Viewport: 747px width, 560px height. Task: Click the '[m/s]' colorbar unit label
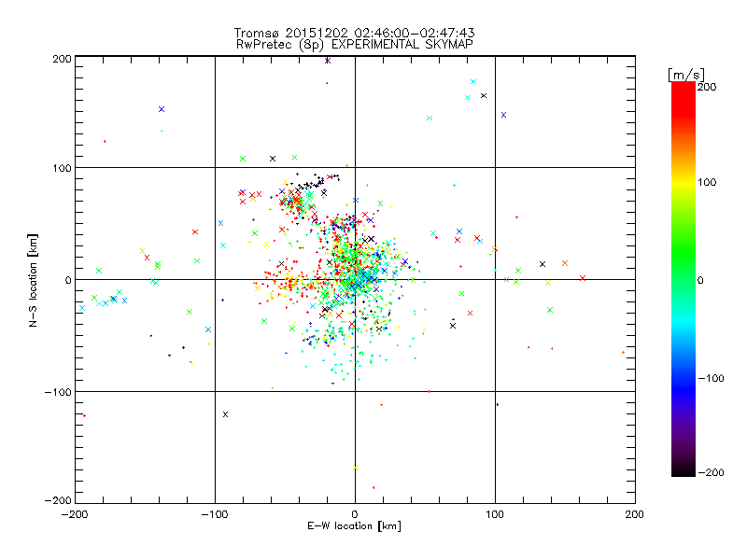coord(686,75)
